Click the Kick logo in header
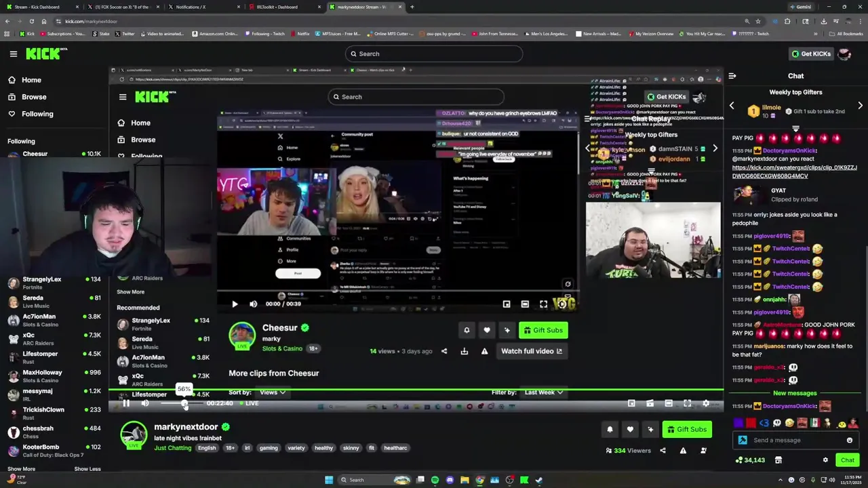 pyautogui.click(x=46, y=54)
